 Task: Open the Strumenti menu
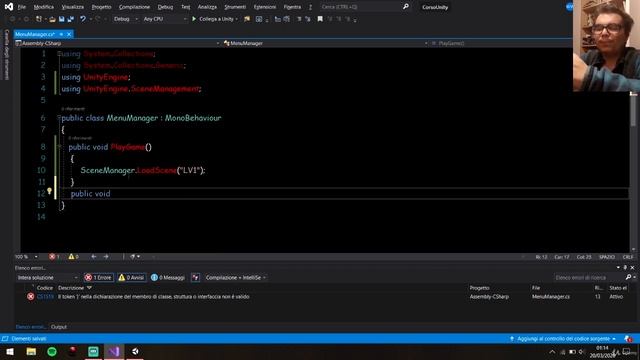(235, 7)
